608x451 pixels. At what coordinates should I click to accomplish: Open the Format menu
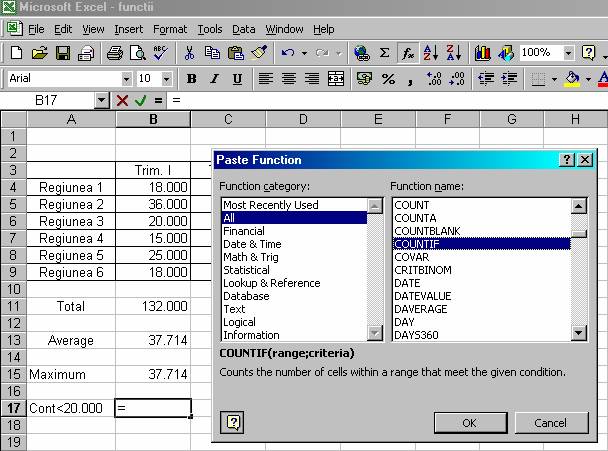170,29
